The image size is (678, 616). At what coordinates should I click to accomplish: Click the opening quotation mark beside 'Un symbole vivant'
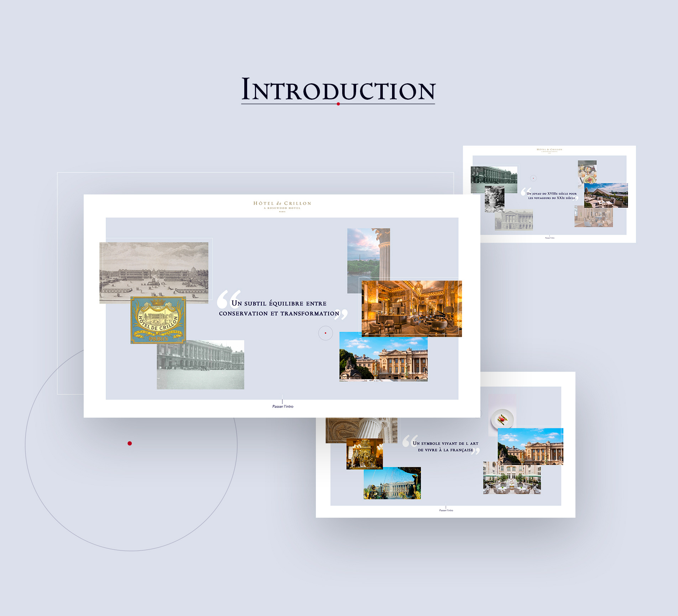410,440
